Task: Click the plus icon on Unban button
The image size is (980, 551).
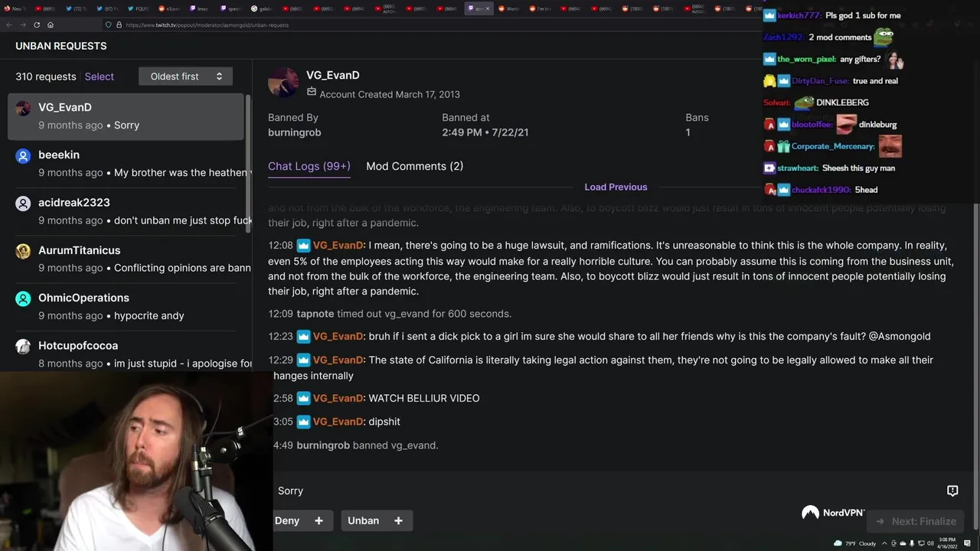Action: (x=398, y=520)
